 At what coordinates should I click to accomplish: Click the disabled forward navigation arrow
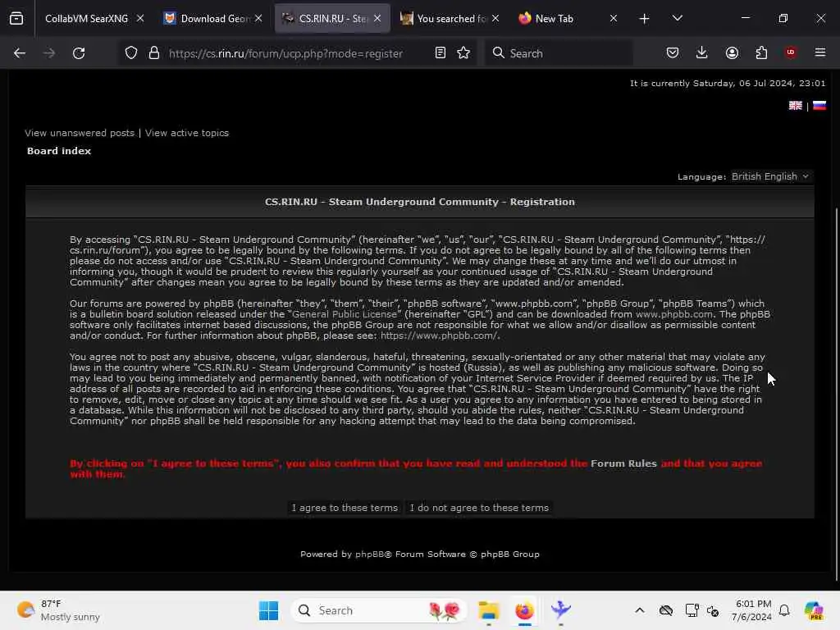coord(48,53)
